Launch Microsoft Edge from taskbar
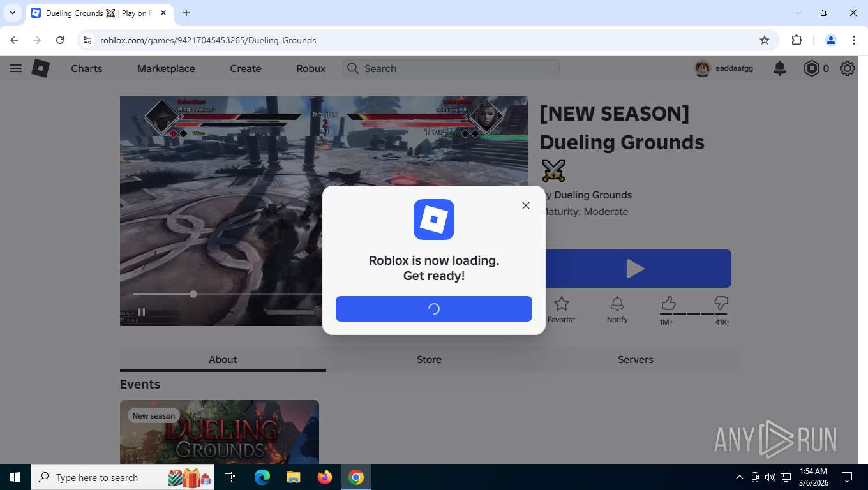 pyautogui.click(x=262, y=477)
